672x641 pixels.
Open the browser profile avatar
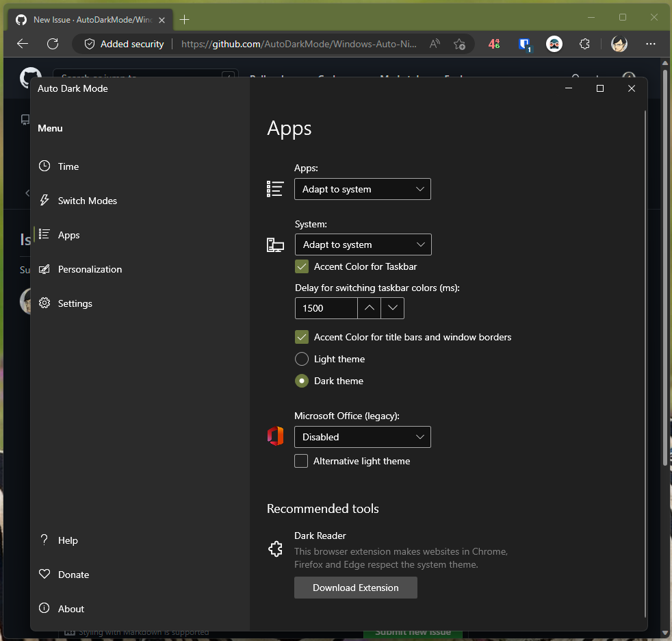click(619, 44)
